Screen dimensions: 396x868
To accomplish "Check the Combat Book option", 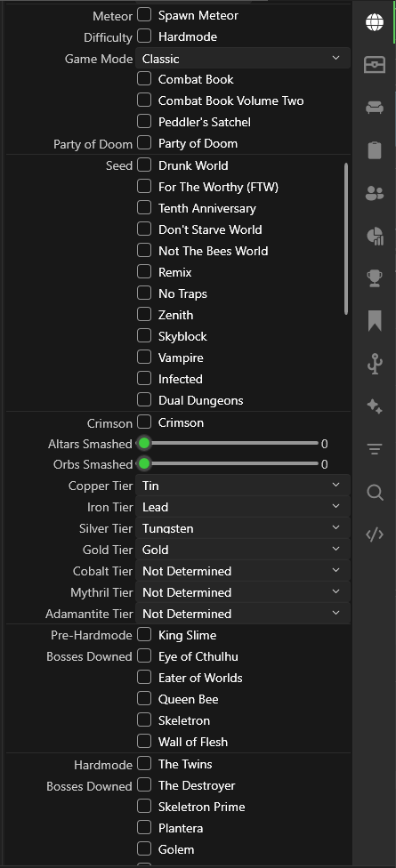I will pyautogui.click(x=144, y=79).
